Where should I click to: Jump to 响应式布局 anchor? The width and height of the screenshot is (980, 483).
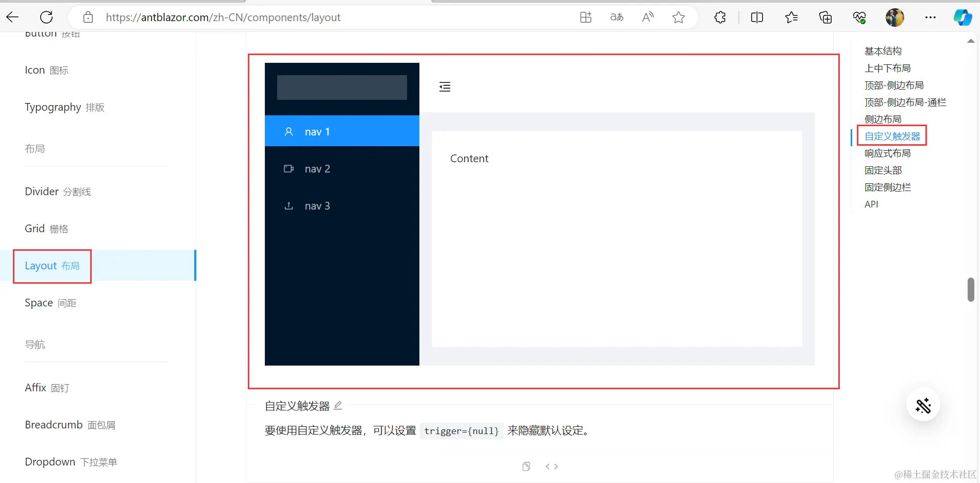point(887,153)
